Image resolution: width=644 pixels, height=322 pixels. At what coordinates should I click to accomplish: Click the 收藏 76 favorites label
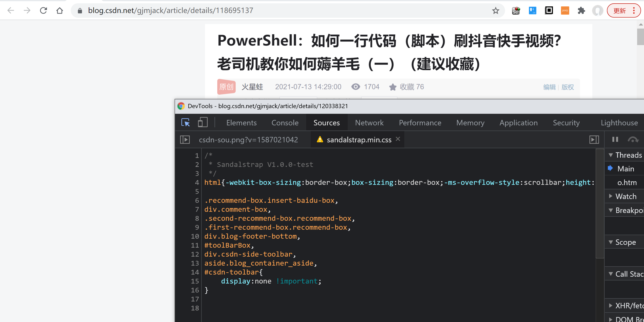click(x=412, y=87)
